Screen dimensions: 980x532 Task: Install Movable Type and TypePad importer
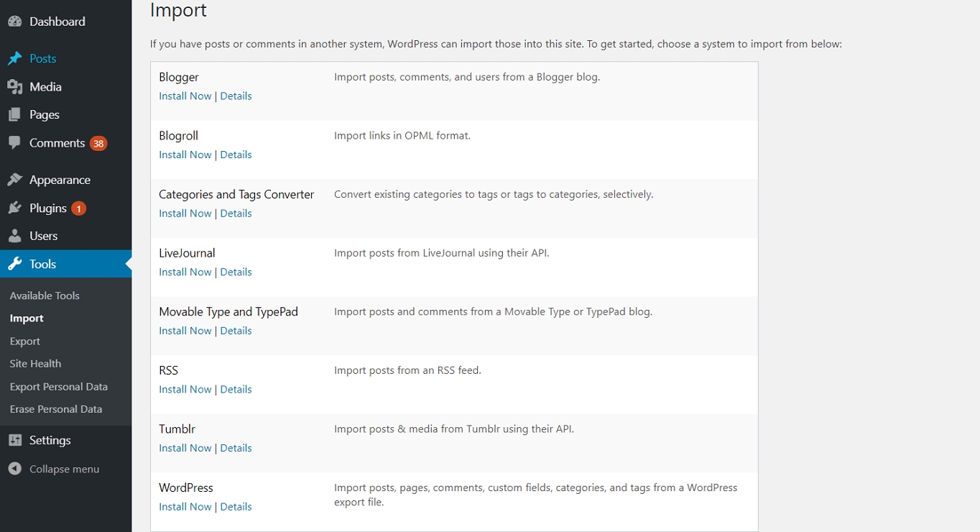pyautogui.click(x=185, y=331)
